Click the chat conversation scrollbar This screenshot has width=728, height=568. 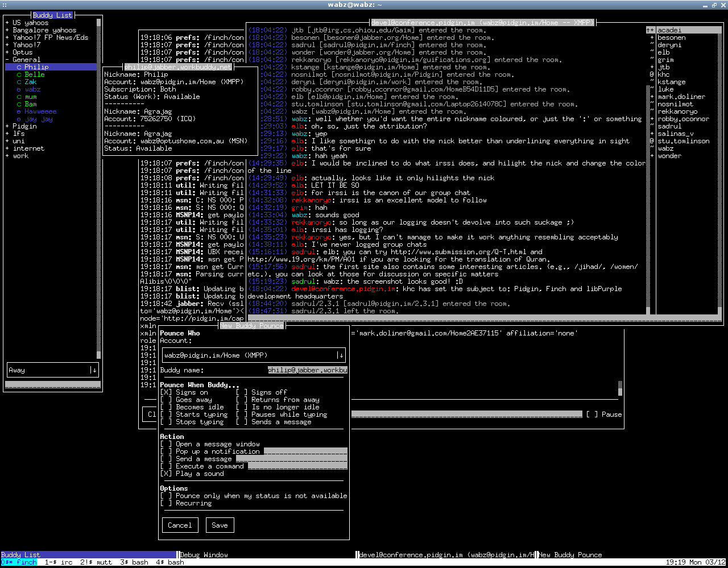pyautogui.click(x=648, y=171)
